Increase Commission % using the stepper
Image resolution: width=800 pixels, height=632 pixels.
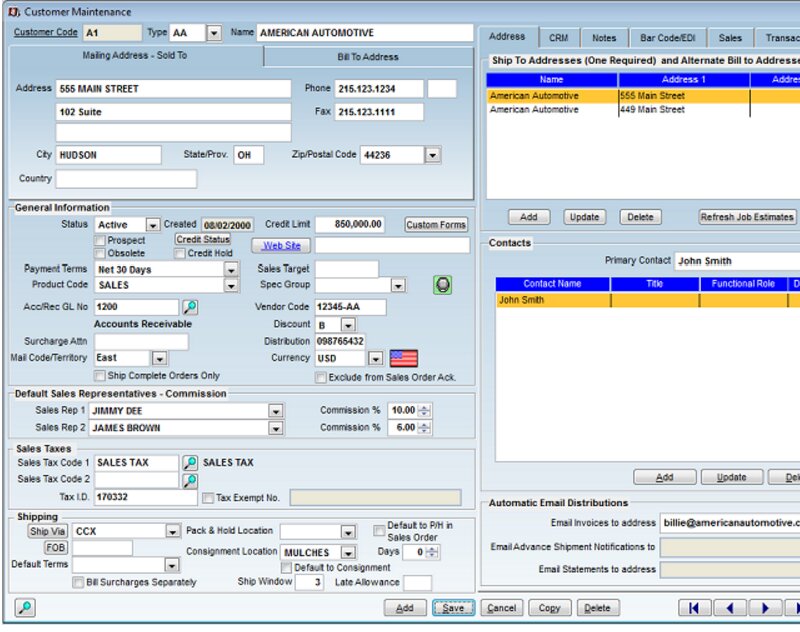click(424, 406)
